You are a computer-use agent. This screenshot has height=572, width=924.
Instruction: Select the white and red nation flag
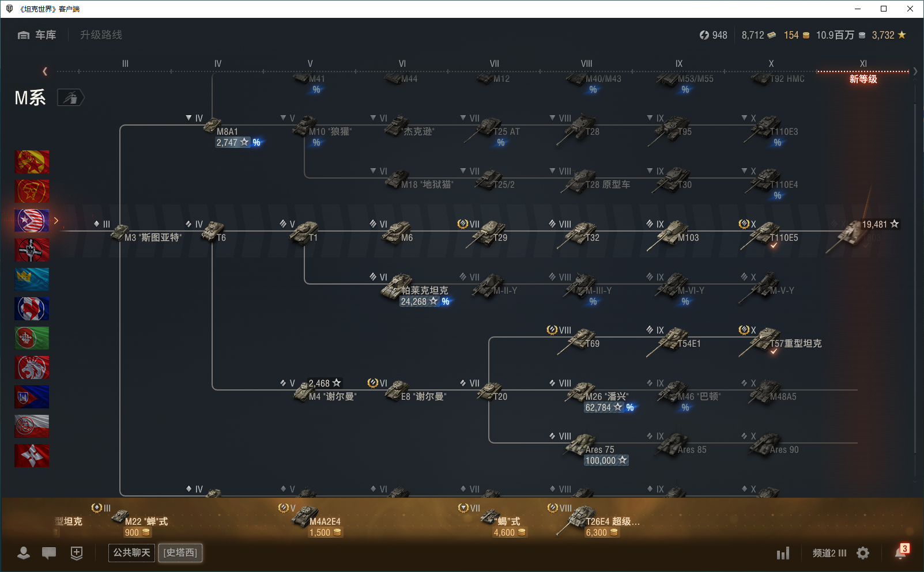(32, 426)
